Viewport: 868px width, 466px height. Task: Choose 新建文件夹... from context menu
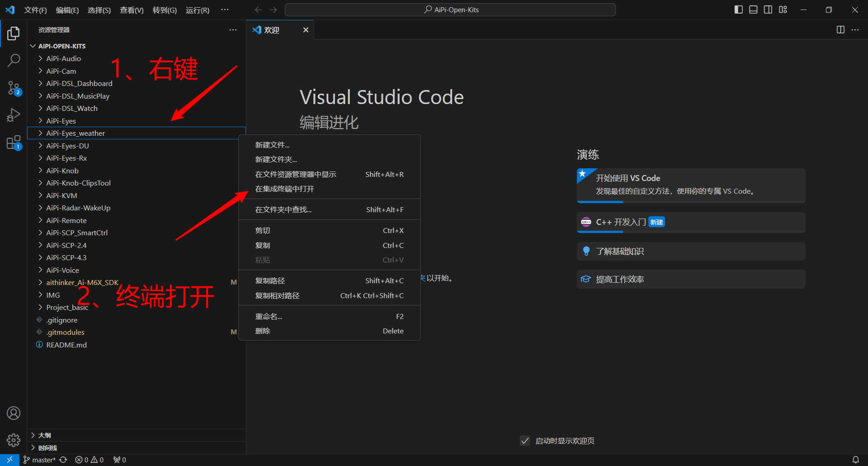tap(330, 159)
